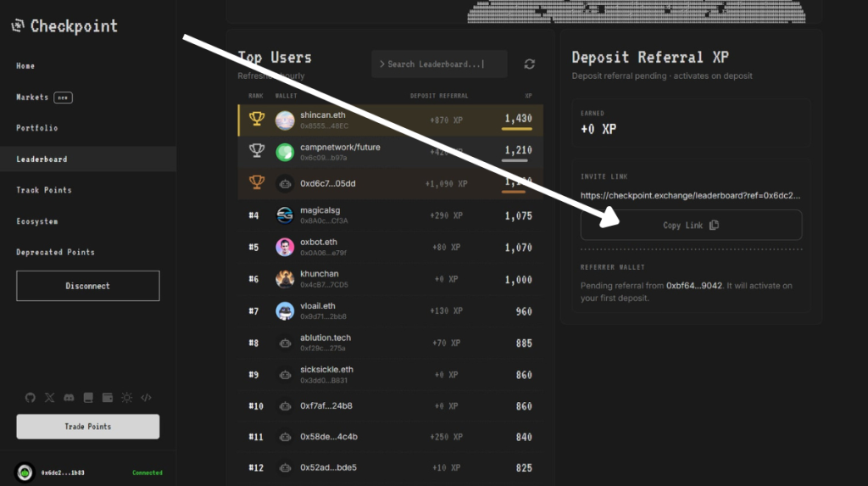This screenshot has height=486, width=868.
Task: Click the Trade Points button
Action: pos(88,427)
